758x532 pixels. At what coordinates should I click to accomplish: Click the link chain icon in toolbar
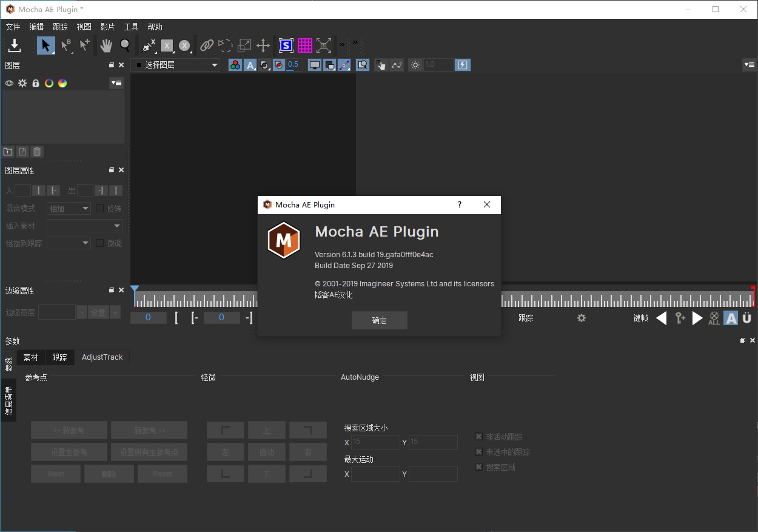[207, 45]
